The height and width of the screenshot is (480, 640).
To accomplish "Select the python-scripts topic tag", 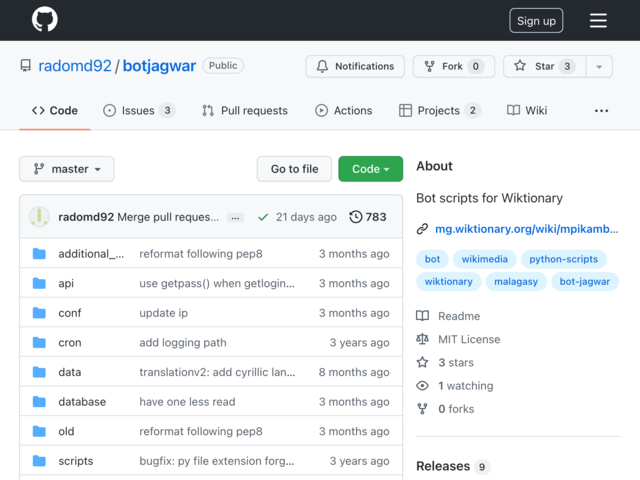I will (563, 259).
